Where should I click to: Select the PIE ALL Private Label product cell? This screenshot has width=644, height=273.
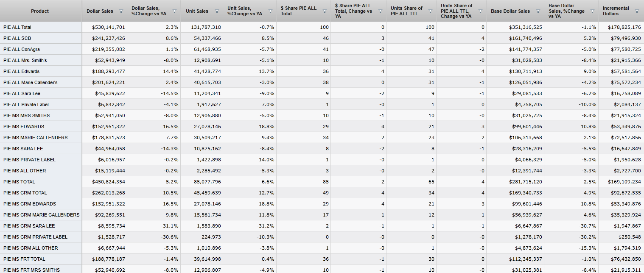click(26, 104)
